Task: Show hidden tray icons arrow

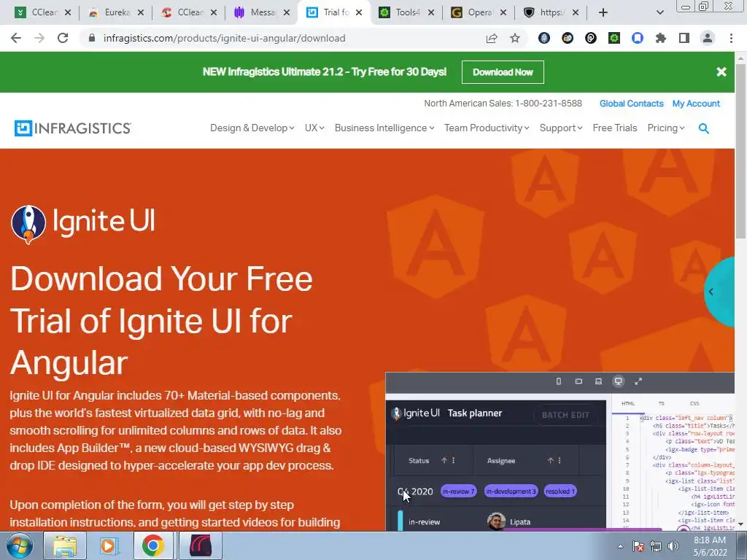Action: (x=620, y=546)
